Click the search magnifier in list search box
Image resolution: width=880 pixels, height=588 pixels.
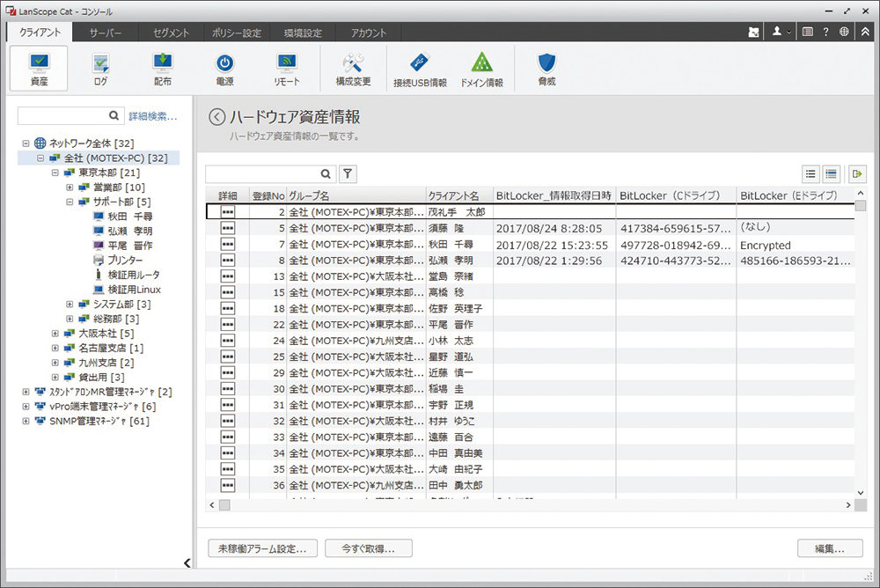[326, 174]
